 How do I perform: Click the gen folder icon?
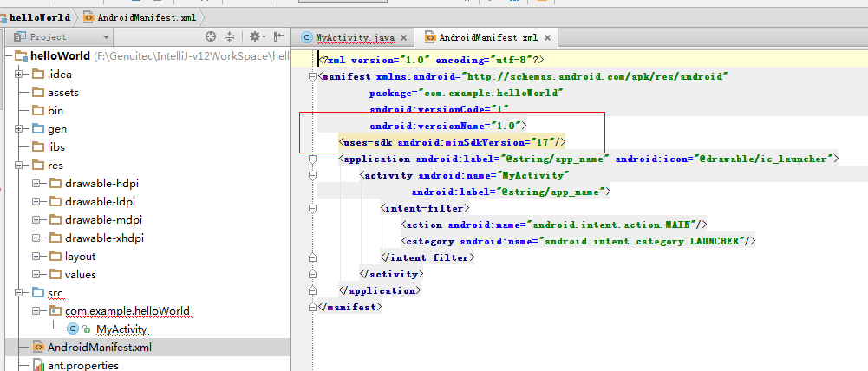(x=38, y=128)
